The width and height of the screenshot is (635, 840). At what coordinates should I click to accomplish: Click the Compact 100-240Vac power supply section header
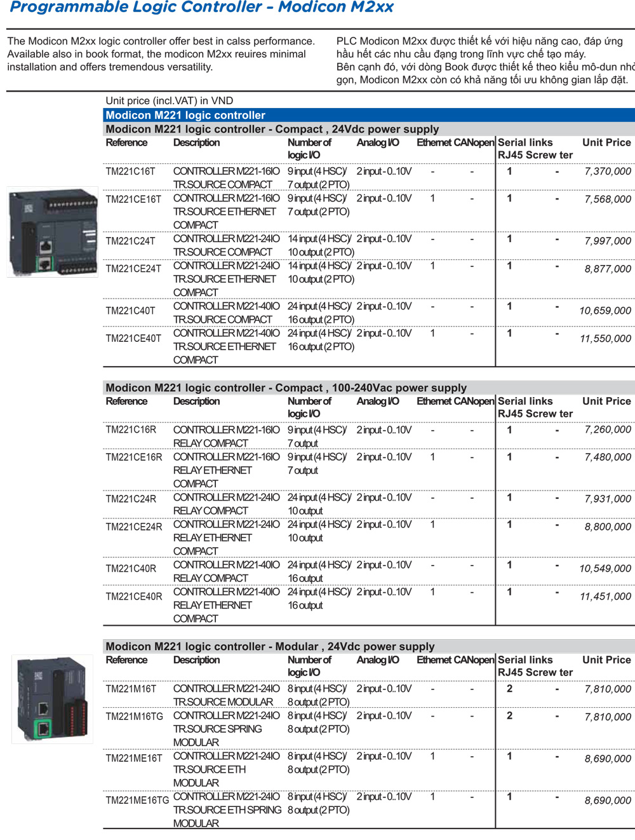point(286,388)
